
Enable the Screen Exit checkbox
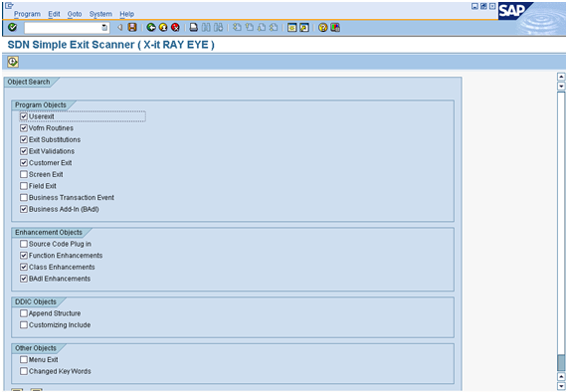24,174
